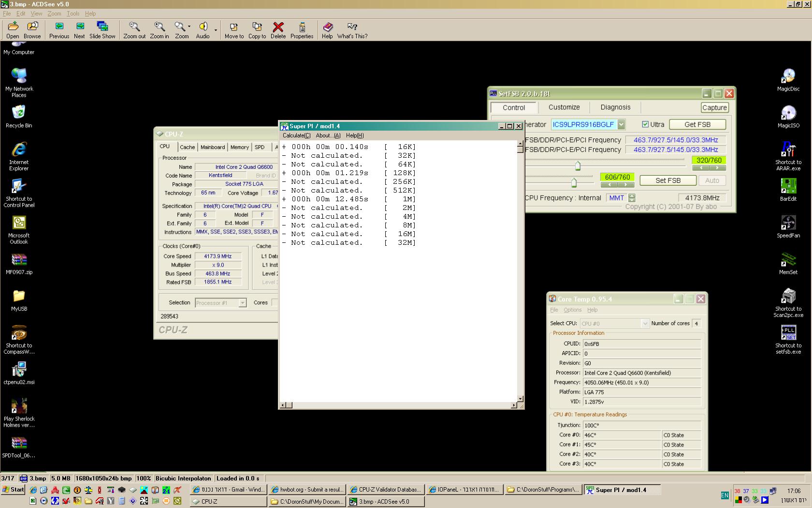Open the Browse view from the toolbar

click(32, 30)
